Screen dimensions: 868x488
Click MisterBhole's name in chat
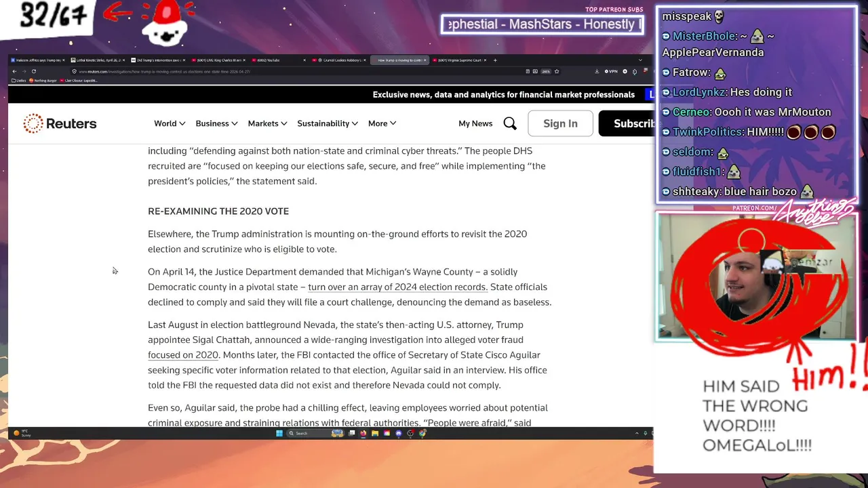704,37
